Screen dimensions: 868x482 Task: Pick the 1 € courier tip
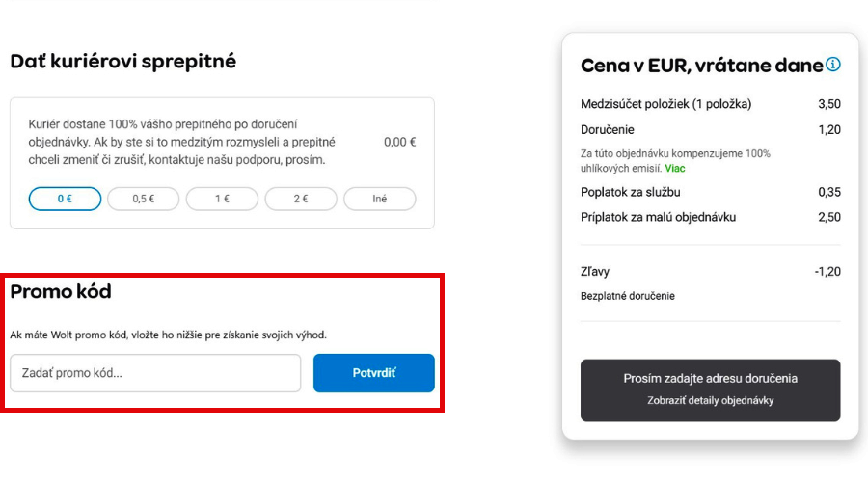(222, 199)
